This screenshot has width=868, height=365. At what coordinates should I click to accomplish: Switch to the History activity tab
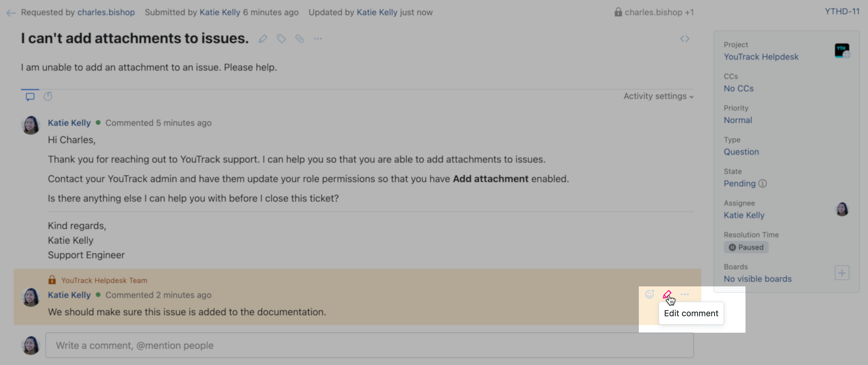coord(48,97)
